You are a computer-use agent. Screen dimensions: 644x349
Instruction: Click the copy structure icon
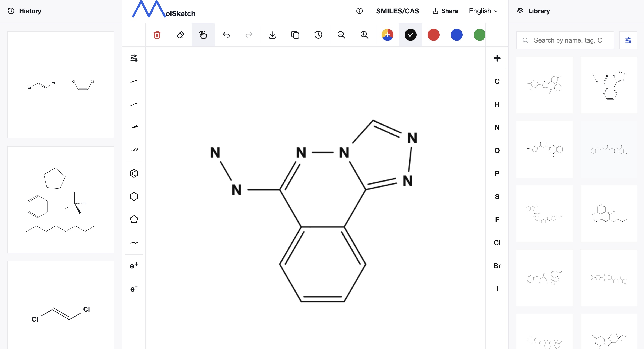tap(295, 35)
